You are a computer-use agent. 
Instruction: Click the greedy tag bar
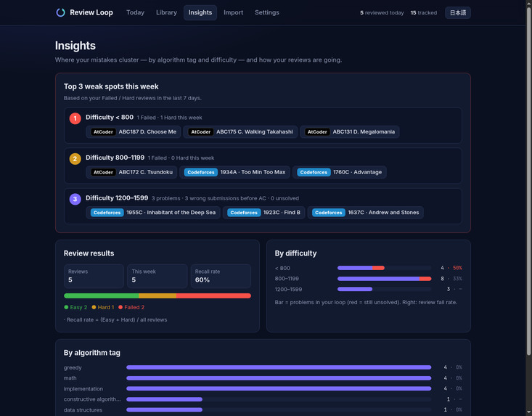(279, 367)
